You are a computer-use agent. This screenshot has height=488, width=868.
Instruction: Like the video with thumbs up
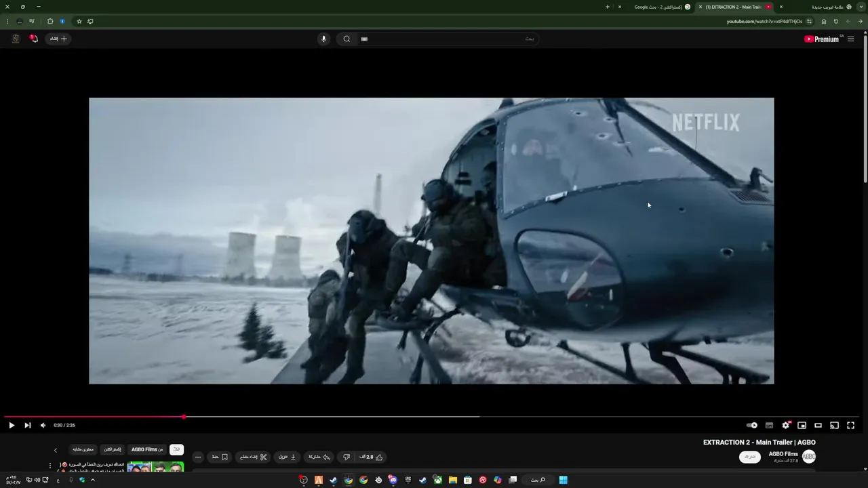coord(372,457)
